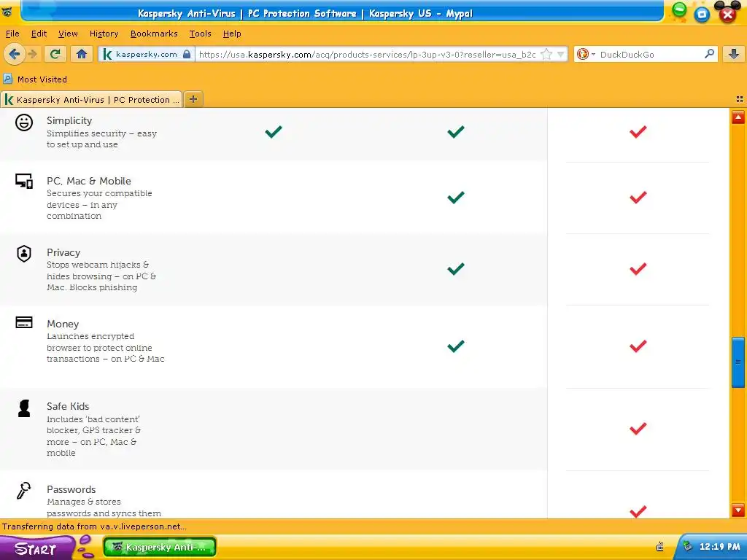Click the address bar URL field
747x560 pixels.
(x=367, y=54)
